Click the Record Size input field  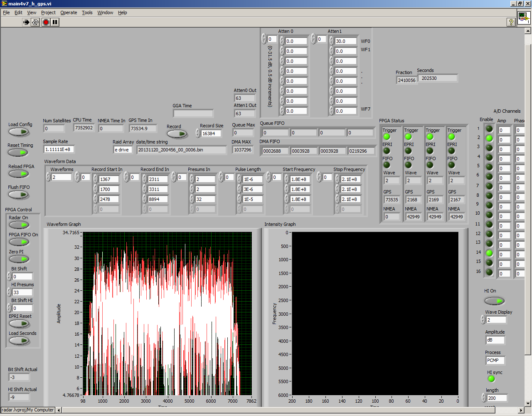pos(211,134)
